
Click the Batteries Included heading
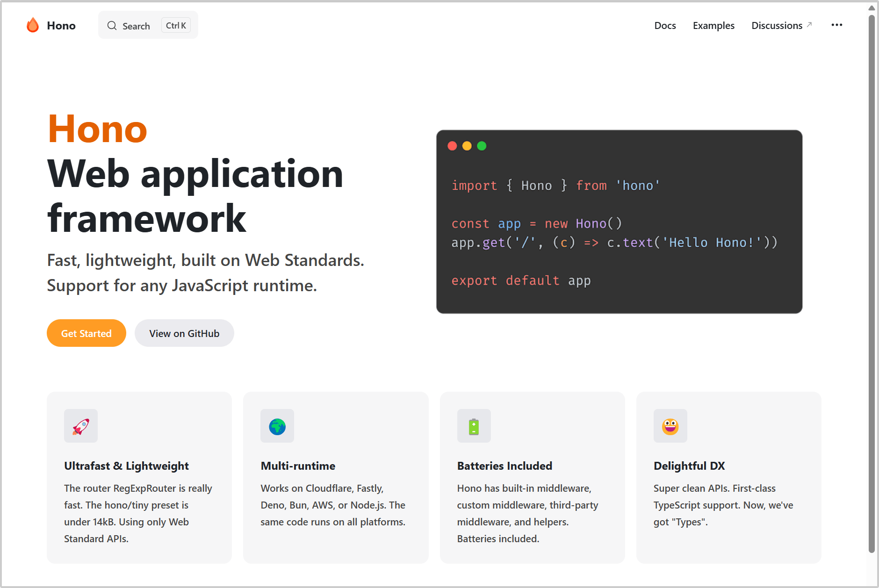click(504, 466)
